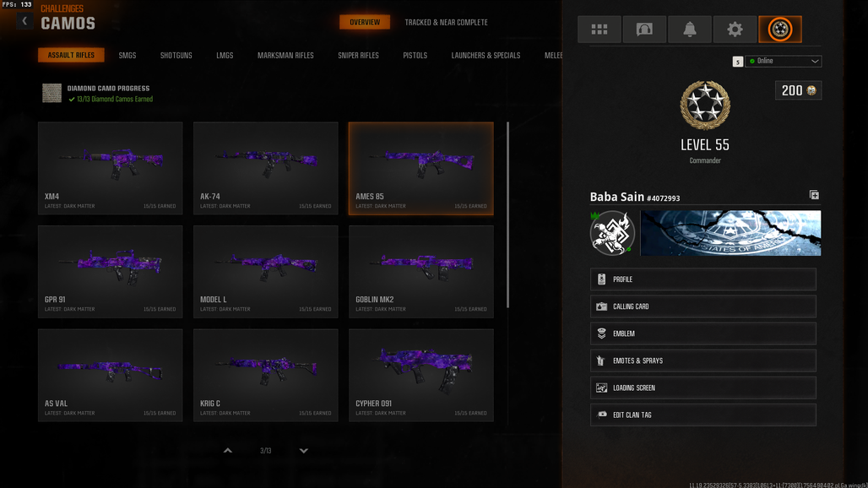The height and width of the screenshot is (488, 868).
Task: Go to next page with down chevron
Action: 303,450
